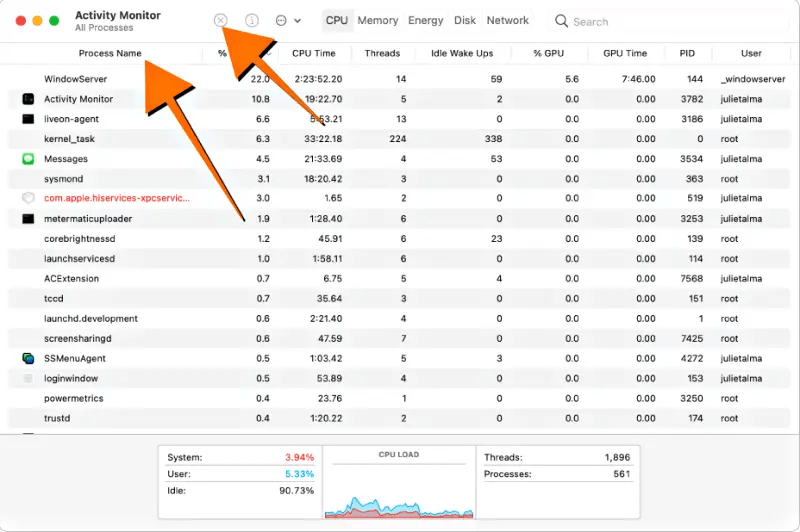Image resolution: width=800 pixels, height=532 pixels.
Task: Click the SSMenuAgent process name
Action: tap(74, 359)
